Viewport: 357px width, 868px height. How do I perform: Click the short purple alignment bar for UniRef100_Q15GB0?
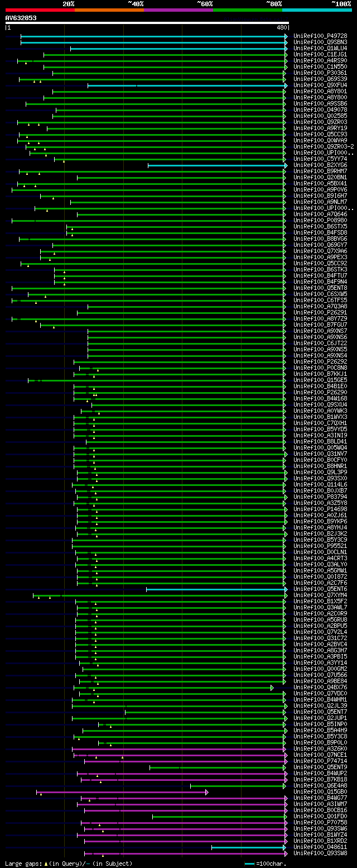(x=122, y=792)
